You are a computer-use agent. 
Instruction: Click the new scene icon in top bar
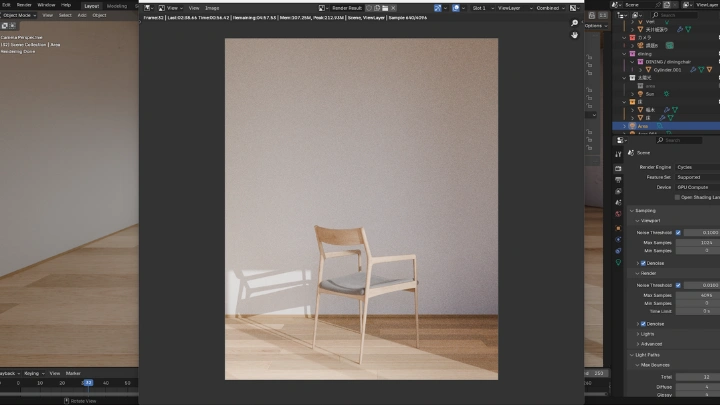tap(666, 5)
